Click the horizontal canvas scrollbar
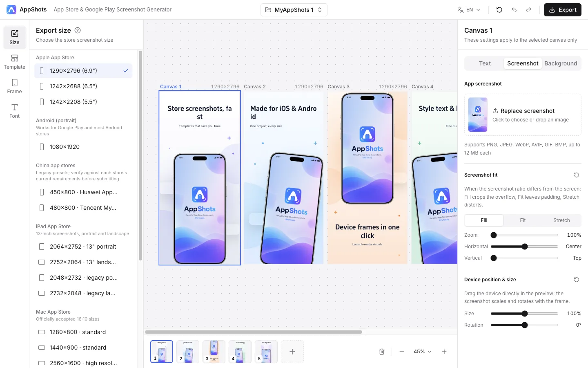This screenshot has height=368, width=588. [254, 332]
